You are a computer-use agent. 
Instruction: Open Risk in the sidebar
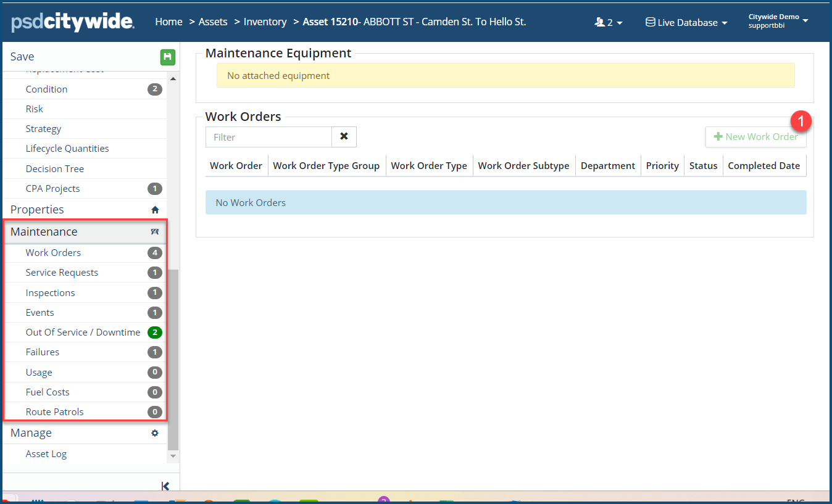(x=85, y=109)
